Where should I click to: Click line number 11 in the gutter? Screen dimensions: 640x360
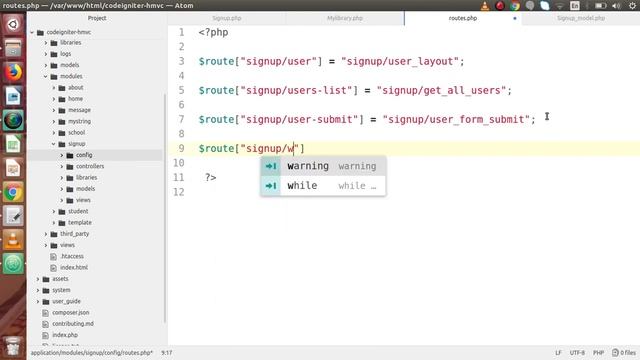pos(178,178)
